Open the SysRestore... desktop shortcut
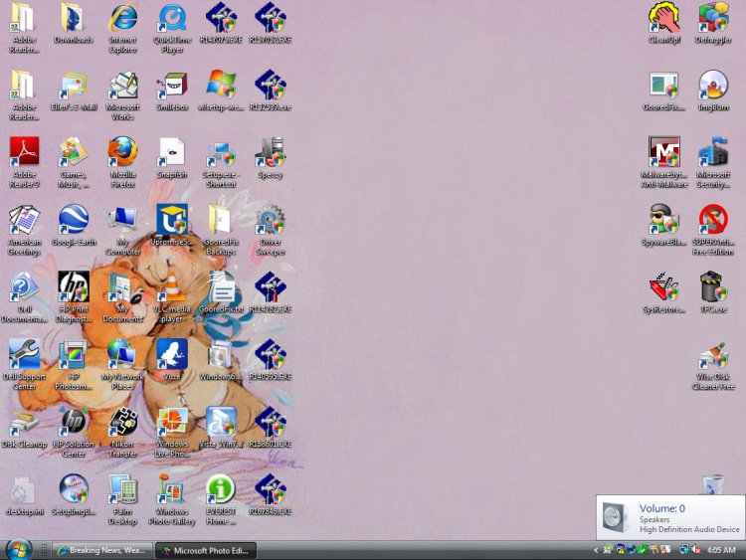The height and width of the screenshot is (560, 746). click(x=664, y=293)
